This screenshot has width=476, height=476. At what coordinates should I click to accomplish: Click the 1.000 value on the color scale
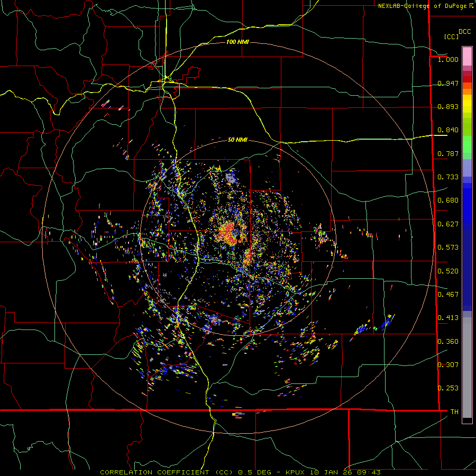pyautogui.click(x=448, y=59)
